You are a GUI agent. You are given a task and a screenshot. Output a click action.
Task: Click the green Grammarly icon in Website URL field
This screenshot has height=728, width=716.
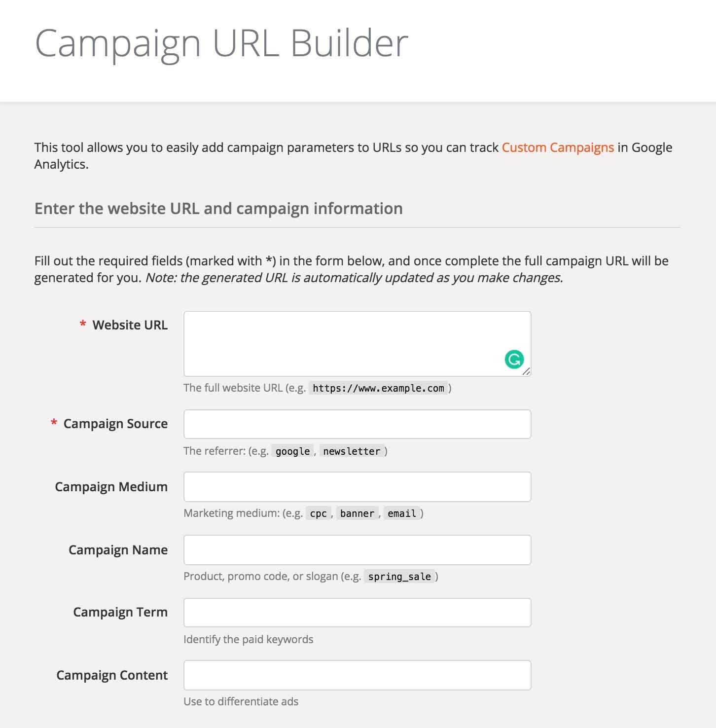[x=514, y=359]
